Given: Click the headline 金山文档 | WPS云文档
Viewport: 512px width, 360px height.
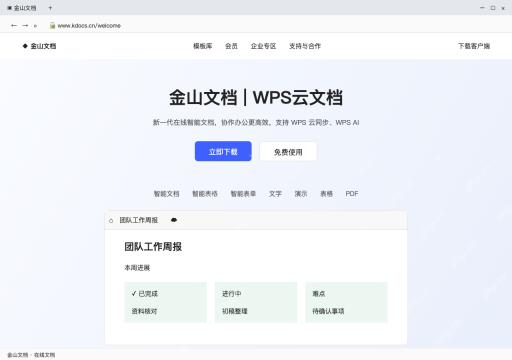Looking at the screenshot, I should point(256,98).
